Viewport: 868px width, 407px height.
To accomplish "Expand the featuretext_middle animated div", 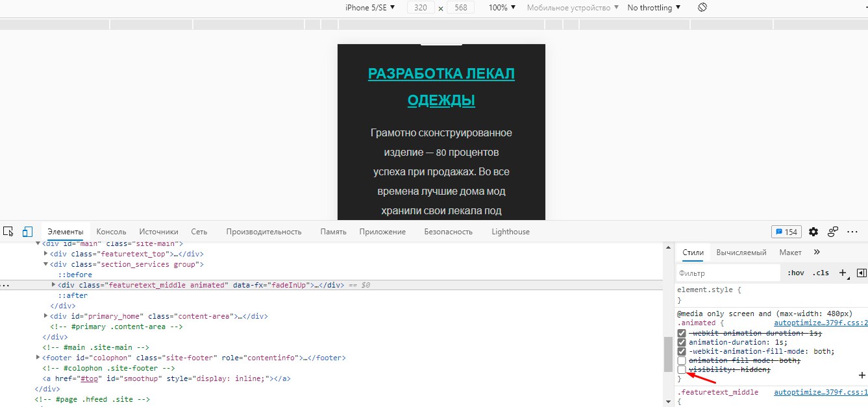I will [x=53, y=285].
